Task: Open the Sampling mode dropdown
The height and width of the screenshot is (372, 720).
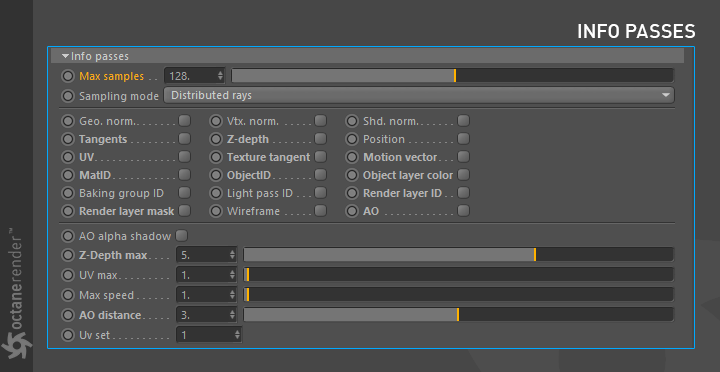Action: point(419,96)
